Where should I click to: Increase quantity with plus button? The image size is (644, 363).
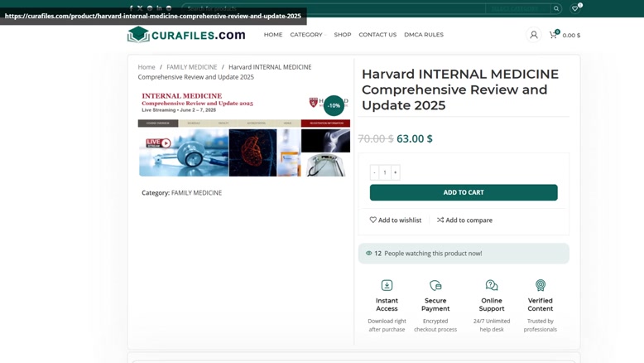[x=396, y=172]
